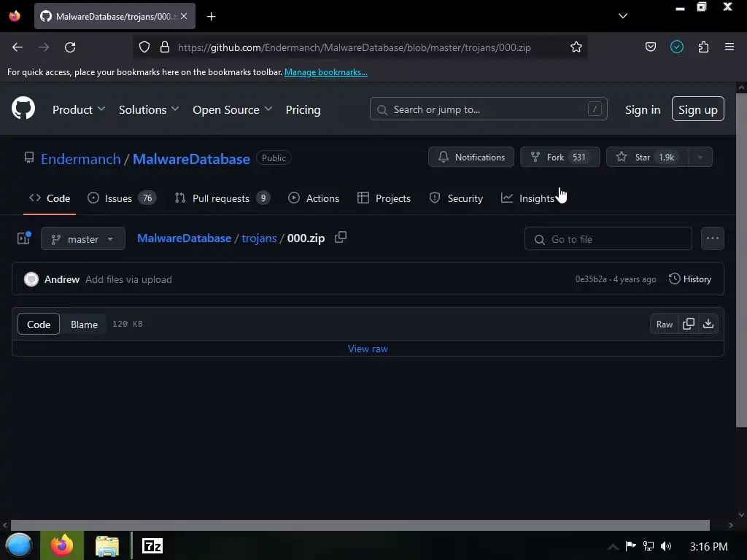Open MalwareDatabase breadcrumb link

(184, 238)
